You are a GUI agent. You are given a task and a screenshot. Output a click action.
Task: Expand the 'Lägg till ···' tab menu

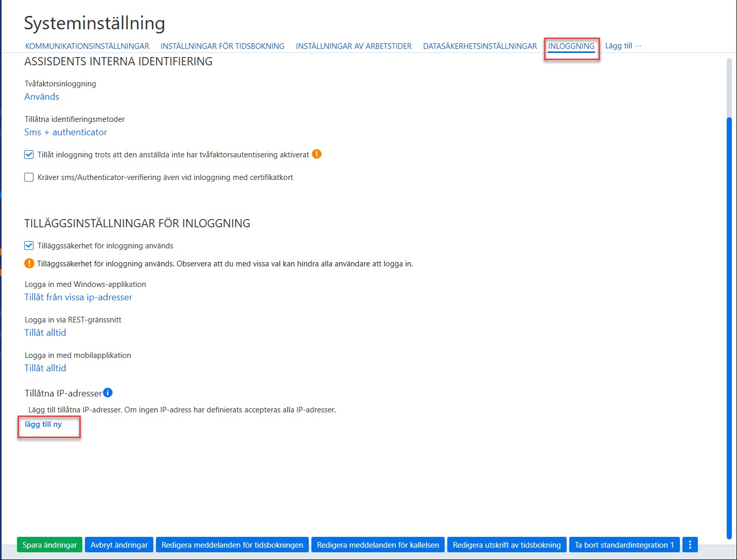tap(623, 46)
